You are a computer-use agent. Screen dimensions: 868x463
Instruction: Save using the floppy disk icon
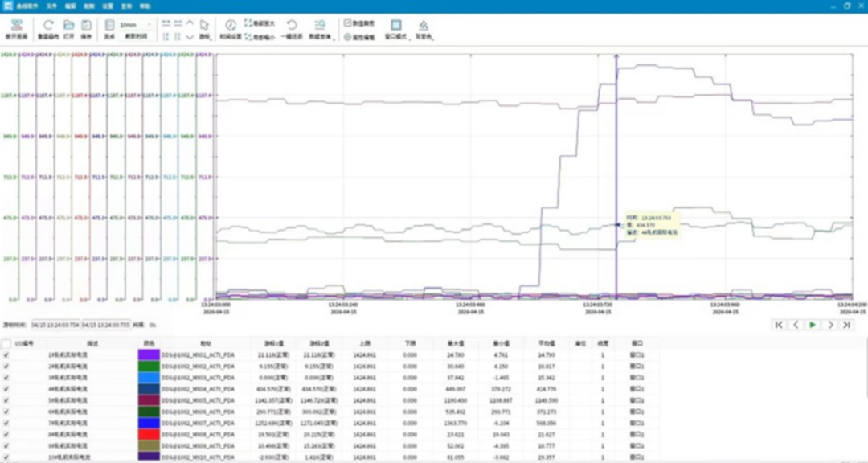86,25
